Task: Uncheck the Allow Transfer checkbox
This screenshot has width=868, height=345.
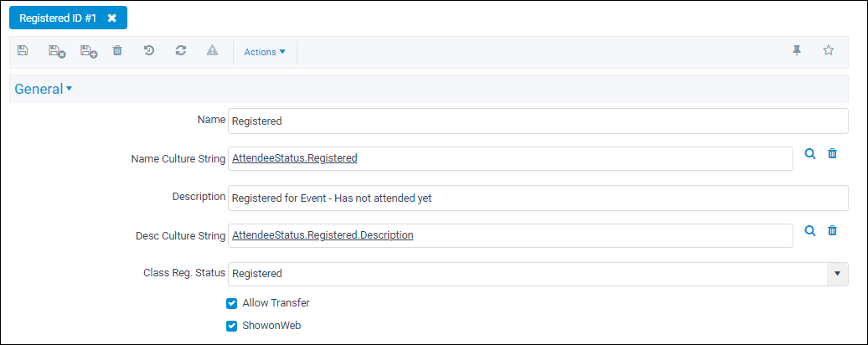Action: (232, 303)
